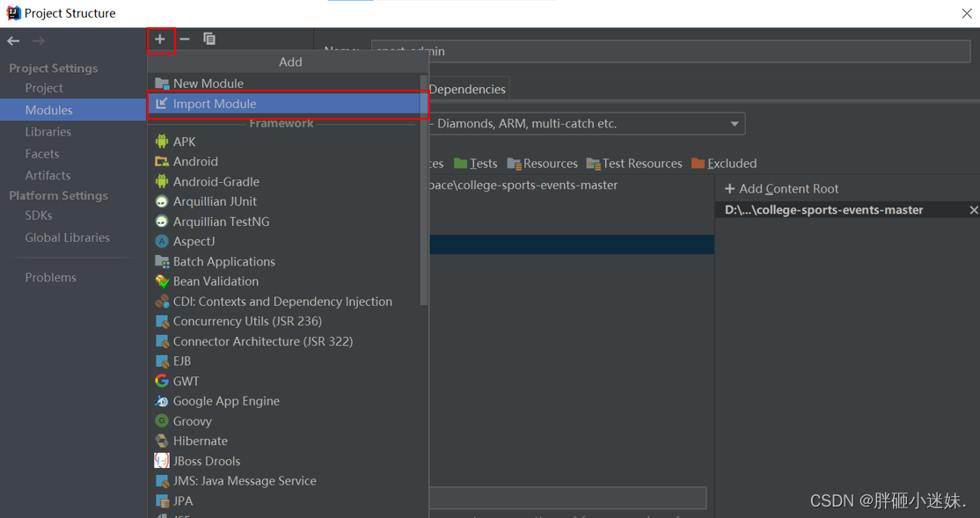Go back with the left arrow
Viewport: 980px width, 518px height.
(x=14, y=41)
